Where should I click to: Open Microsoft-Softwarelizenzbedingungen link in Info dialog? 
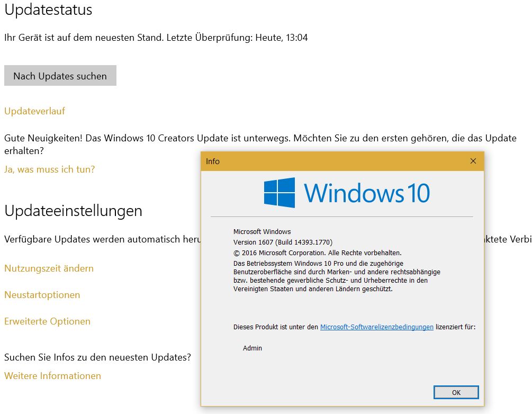(376, 327)
